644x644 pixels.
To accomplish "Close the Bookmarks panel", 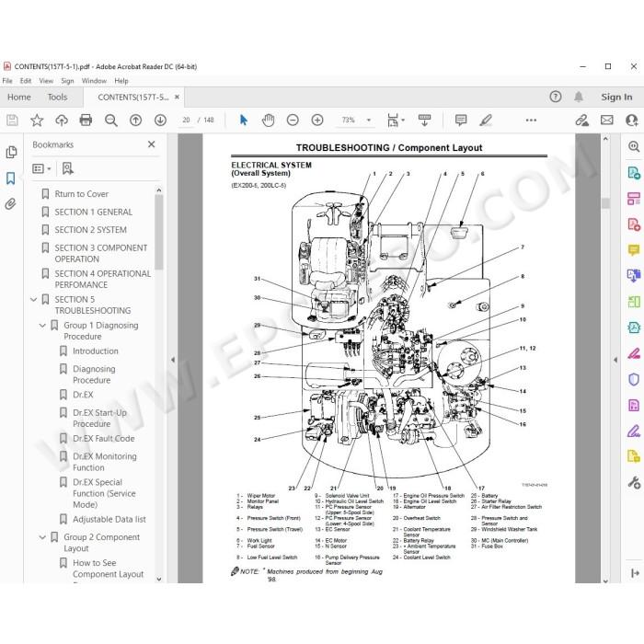I will click(152, 144).
